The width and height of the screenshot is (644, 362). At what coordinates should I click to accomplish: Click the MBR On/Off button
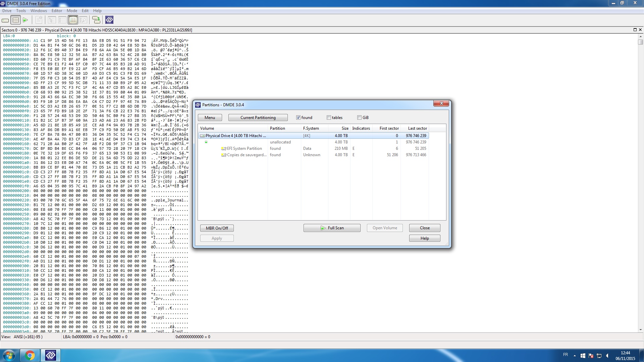(217, 228)
